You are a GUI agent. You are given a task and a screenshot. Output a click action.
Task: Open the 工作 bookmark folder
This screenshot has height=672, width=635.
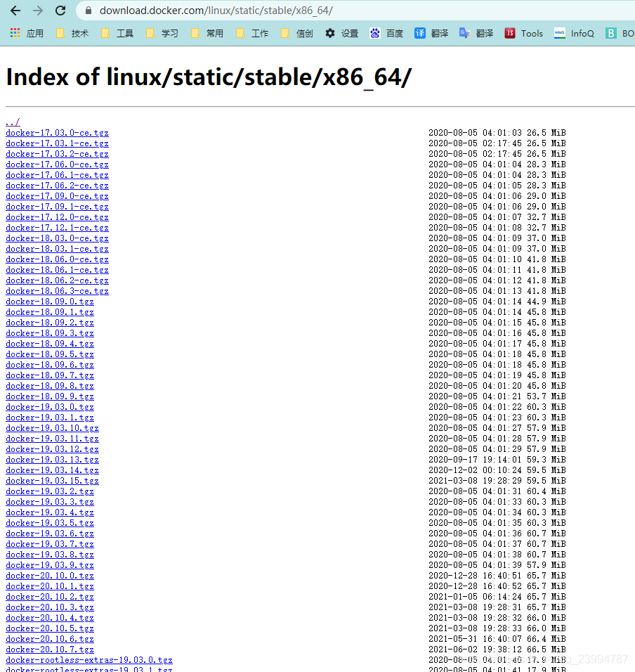click(252, 34)
